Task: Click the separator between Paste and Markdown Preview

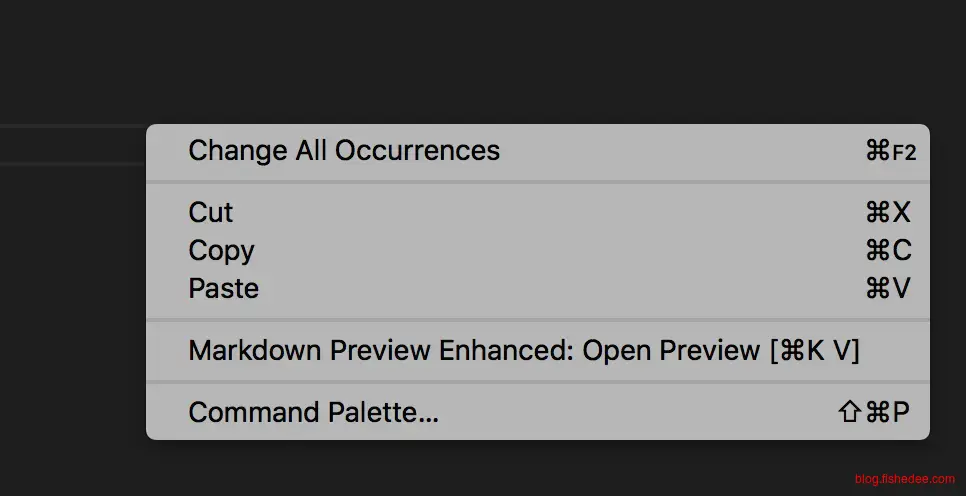Action: 538,320
